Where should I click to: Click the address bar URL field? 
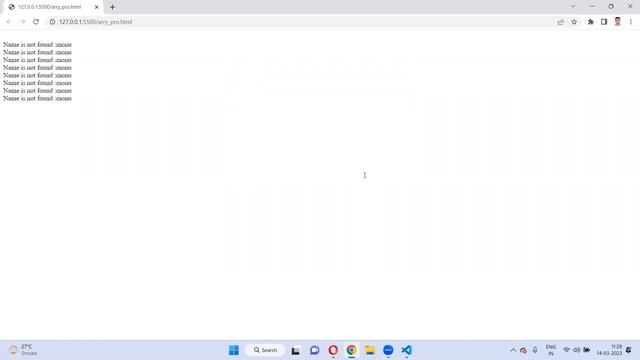point(302,22)
